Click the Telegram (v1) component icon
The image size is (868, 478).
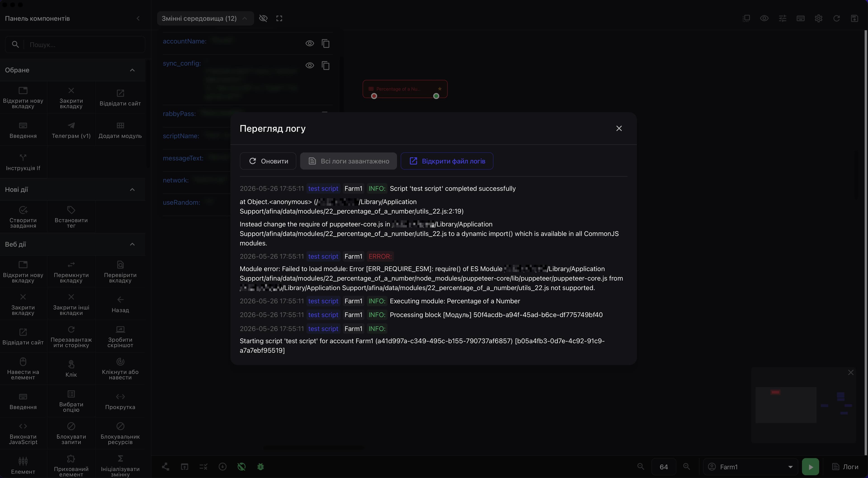(71, 125)
